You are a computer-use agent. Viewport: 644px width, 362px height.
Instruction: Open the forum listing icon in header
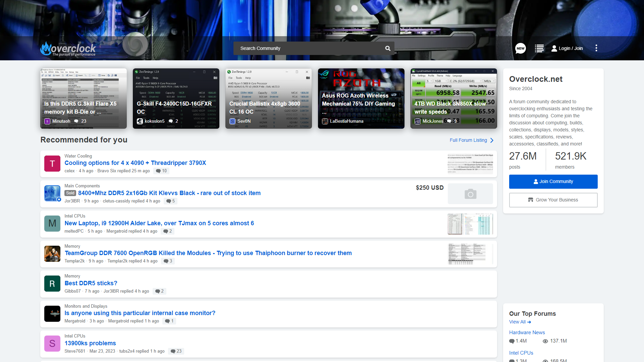point(539,48)
